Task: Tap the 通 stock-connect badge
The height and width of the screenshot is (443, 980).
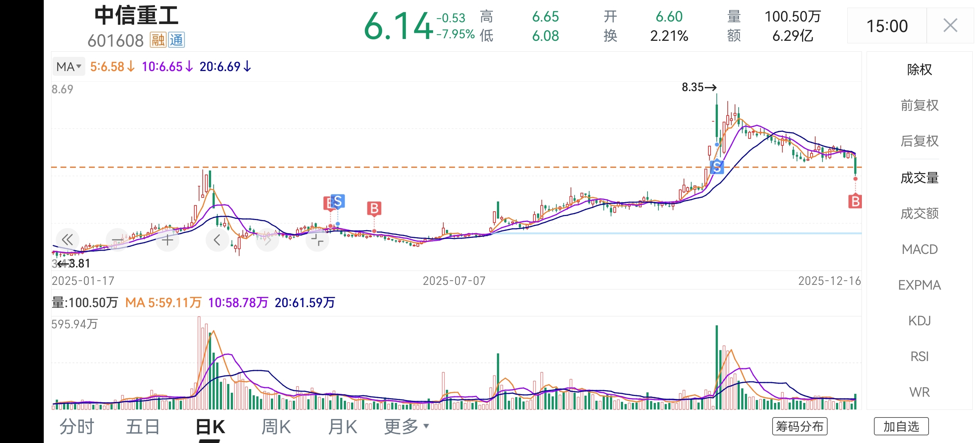Action: click(x=176, y=40)
